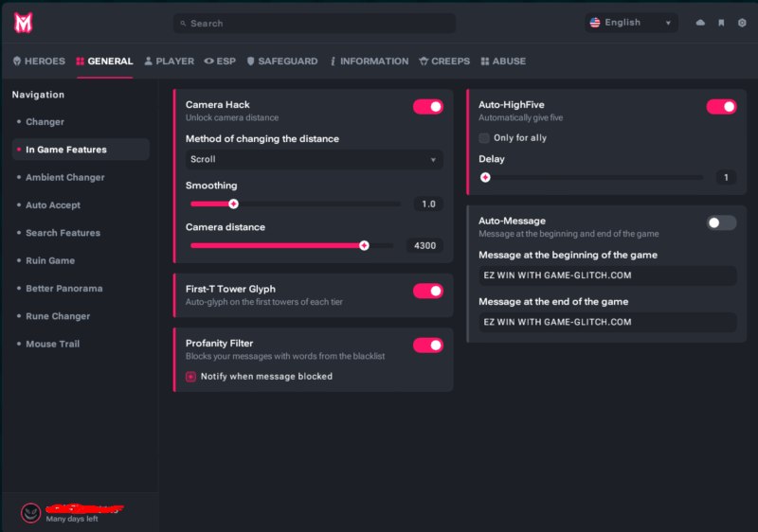The width and height of the screenshot is (758, 532).
Task: Click the Delay value 1 box
Action: click(726, 177)
